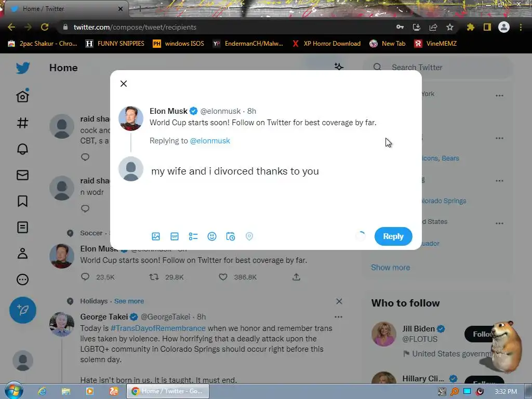
Task: Follow Jill Biden
Action: 479,334
